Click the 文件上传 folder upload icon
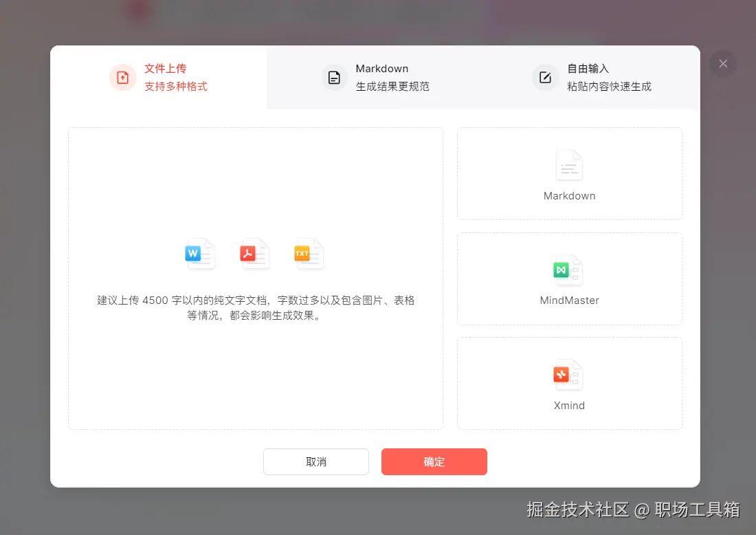This screenshot has height=535, width=756. click(122, 78)
